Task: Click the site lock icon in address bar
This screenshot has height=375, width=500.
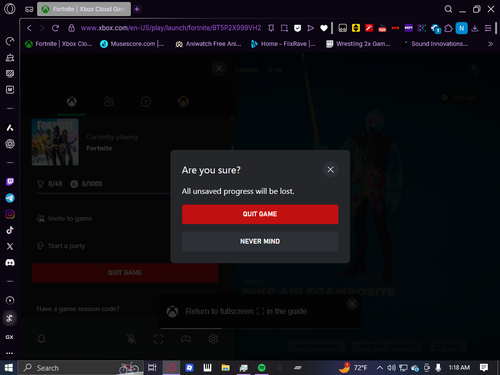Action: [71, 28]
